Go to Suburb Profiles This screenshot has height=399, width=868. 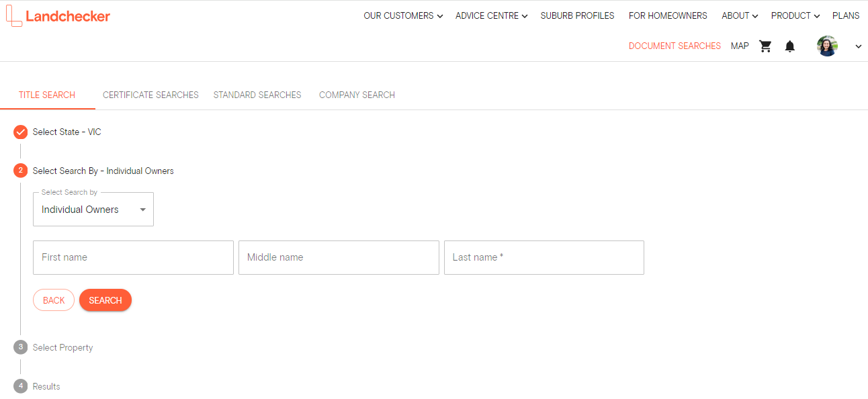point(577,15)
